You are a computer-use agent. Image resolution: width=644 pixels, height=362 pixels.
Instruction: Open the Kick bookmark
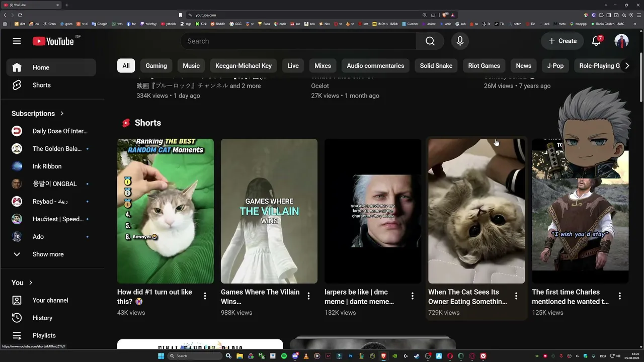201,24
